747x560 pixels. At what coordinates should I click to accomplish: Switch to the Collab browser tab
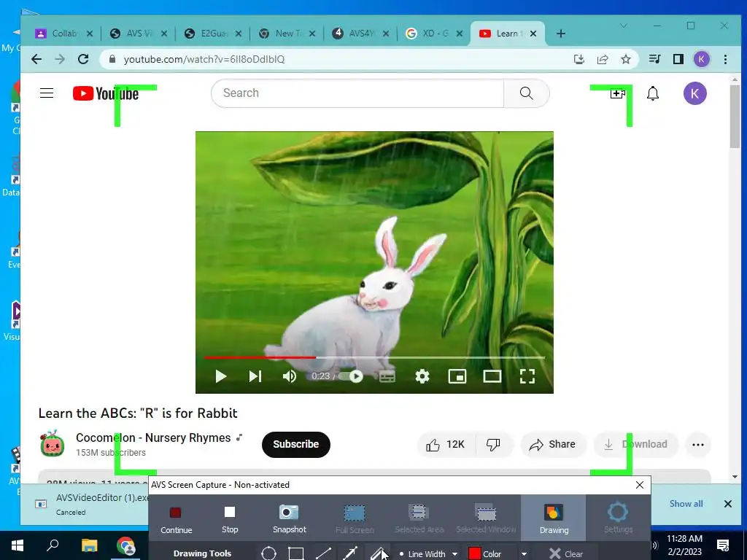[x=64, y=34]
